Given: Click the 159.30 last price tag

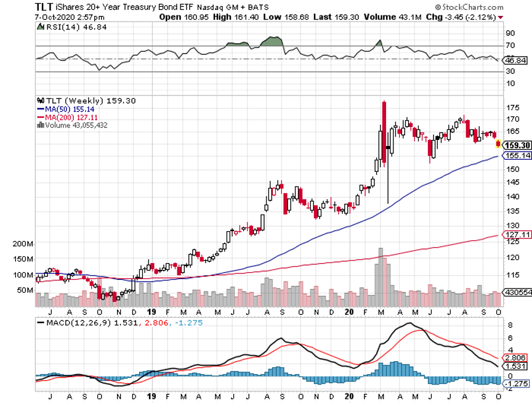Looking at the screenshot, I should (x=515, y=145).
